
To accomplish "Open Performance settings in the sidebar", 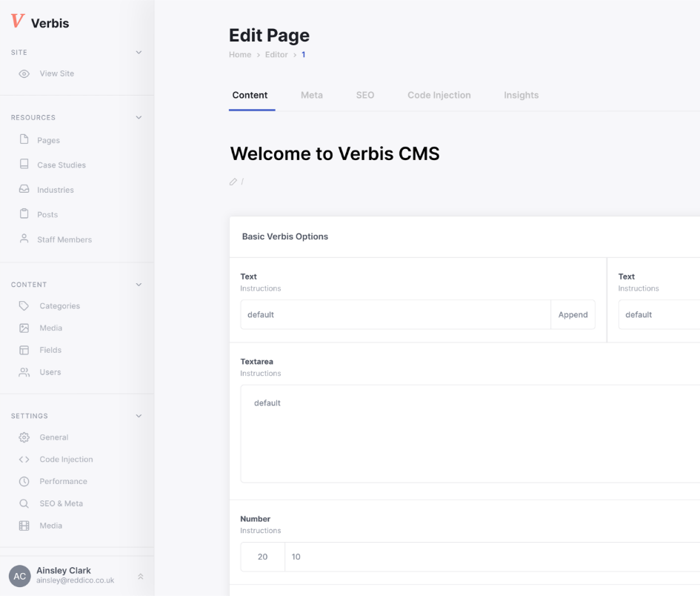I will (x=64, y=481).
